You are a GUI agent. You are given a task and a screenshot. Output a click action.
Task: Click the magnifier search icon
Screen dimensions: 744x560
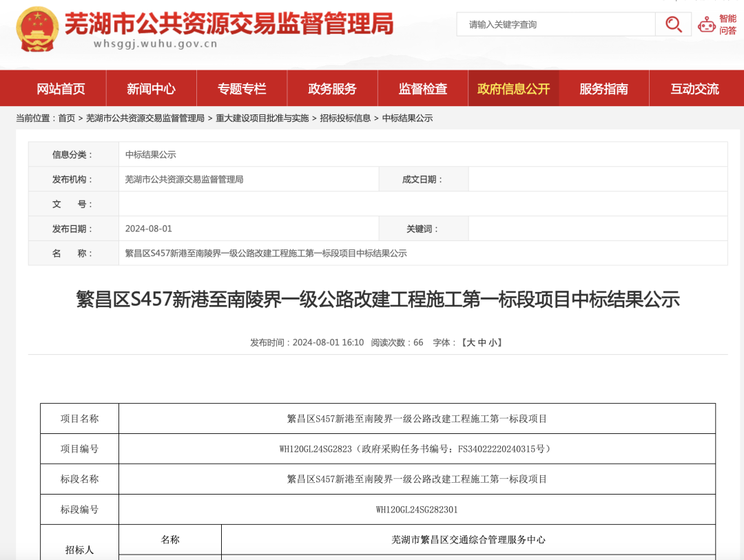pyautogui.click(x=673, y=24)
